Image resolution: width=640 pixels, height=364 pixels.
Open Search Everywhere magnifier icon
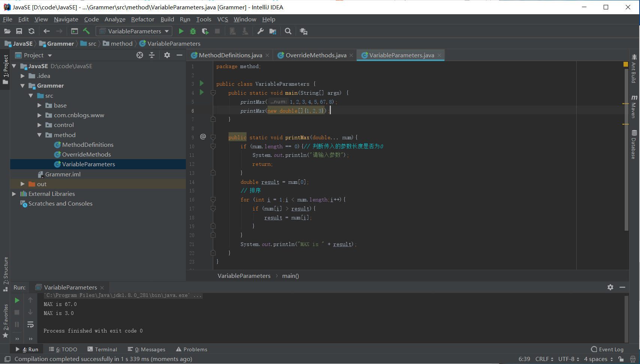point(288,31)
